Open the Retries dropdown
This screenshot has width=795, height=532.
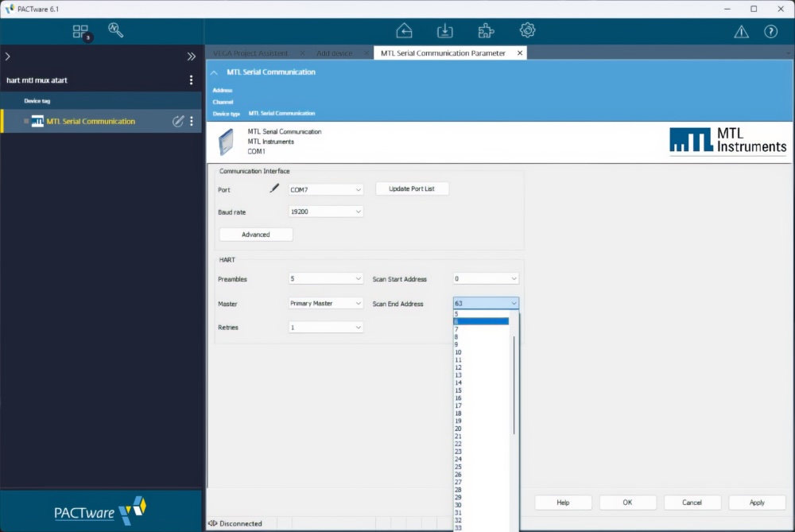pos(325,328)
